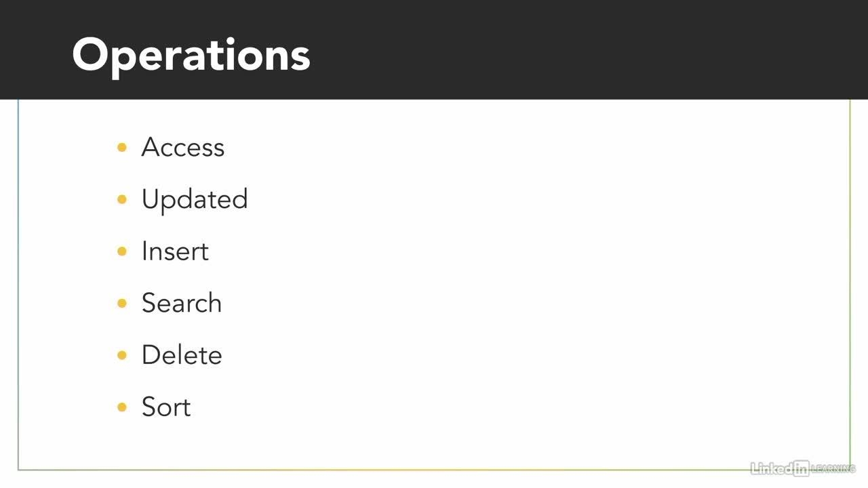Image resolution: width=868 pixels, height=488 pixels.
Task: Click the yellow bullet beside Updated
Action: (x=122, y=199)
